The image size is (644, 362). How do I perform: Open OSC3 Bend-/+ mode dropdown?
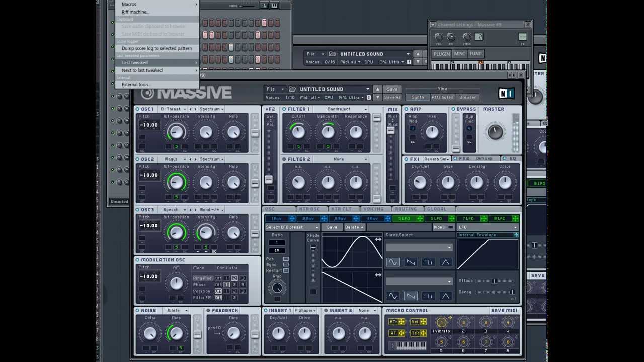tap(211, 210)
